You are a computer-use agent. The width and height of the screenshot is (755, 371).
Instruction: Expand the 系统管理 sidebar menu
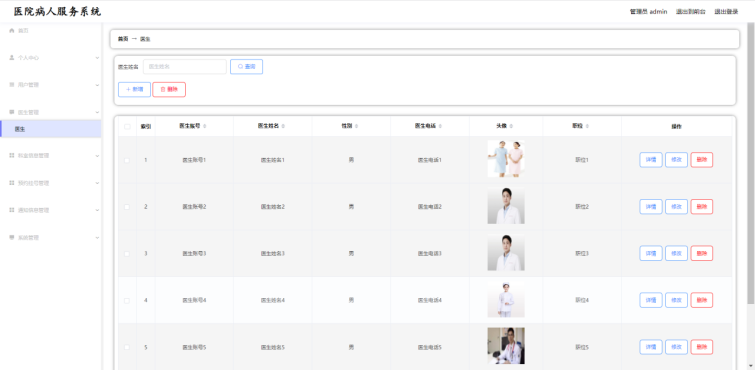click(51, 238)
